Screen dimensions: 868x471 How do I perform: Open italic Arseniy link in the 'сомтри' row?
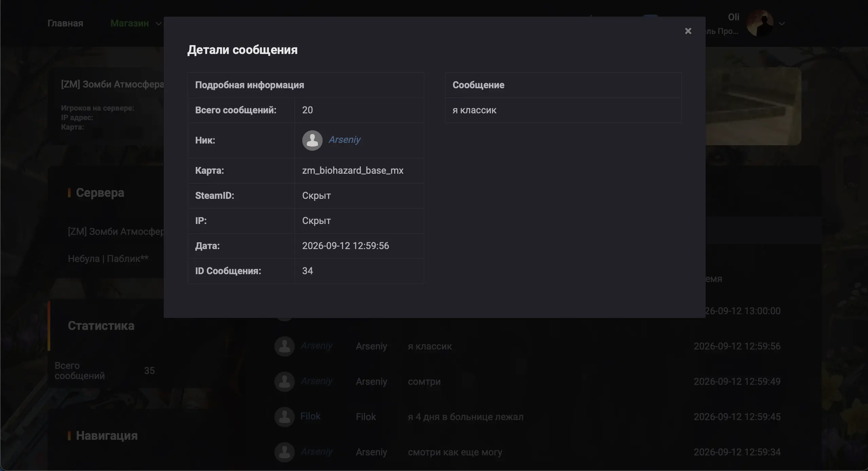317,381
